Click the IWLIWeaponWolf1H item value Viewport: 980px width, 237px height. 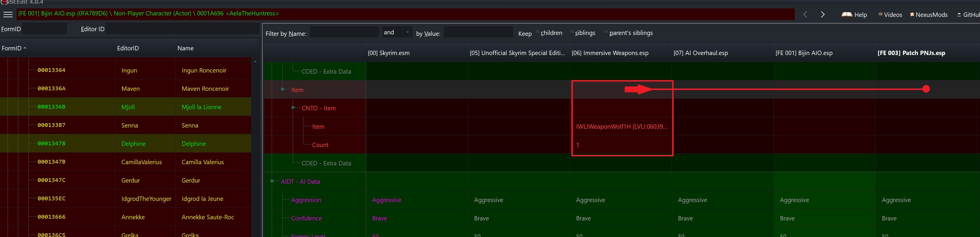click(621, 126)
